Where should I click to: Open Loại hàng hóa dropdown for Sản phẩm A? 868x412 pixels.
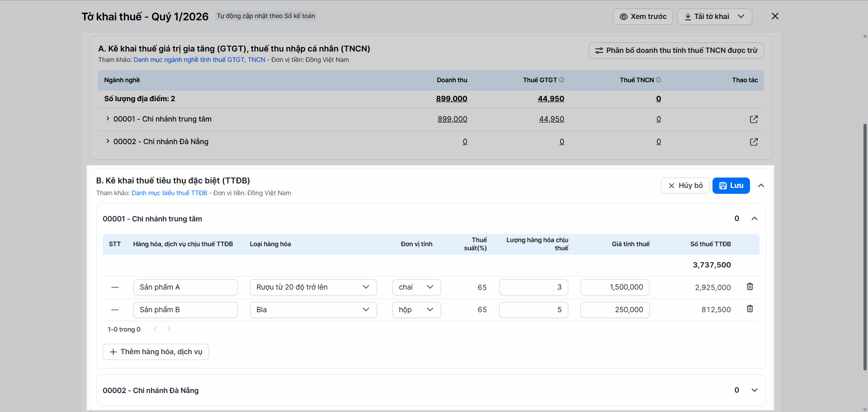pyautogui.click(x=313, y=287)
